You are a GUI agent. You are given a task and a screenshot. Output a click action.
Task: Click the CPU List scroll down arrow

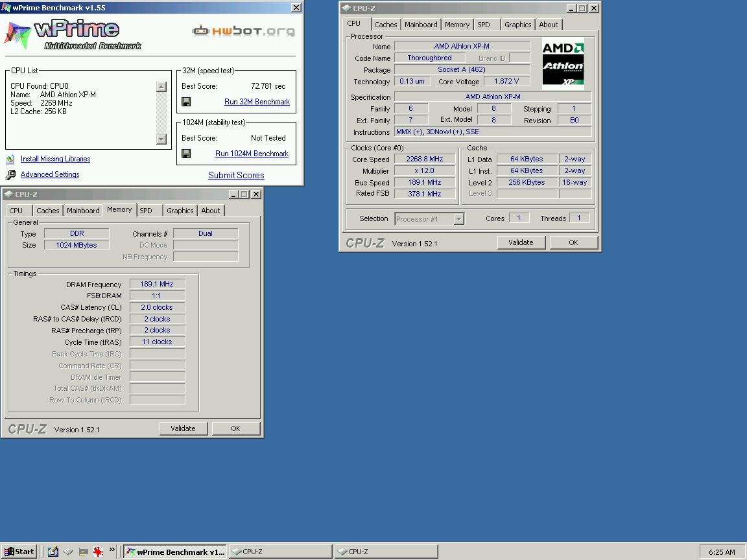pyautogui.click(x=161, y=139)
